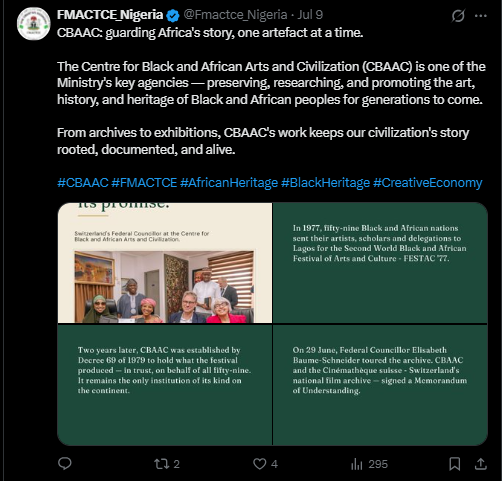This screenshot has width=502, height=481.
Task: Click the blue verified badge
Action: 173,15
